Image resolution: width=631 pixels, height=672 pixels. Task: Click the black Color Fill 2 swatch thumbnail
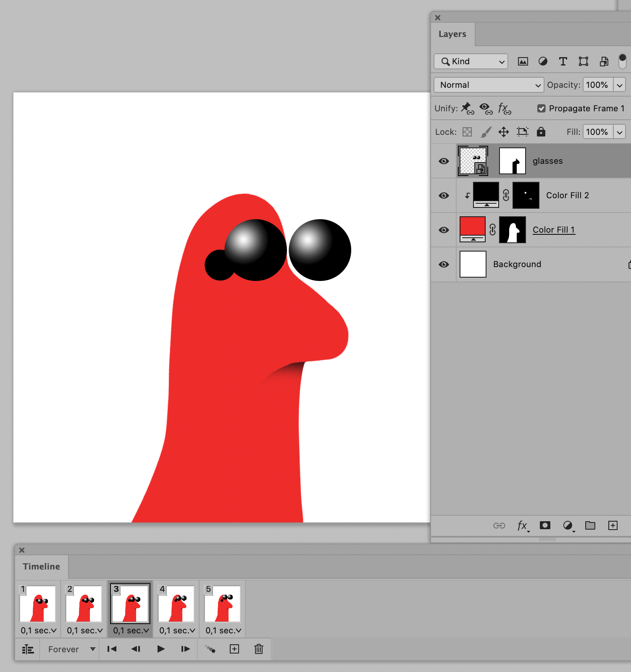pos(486,195)
